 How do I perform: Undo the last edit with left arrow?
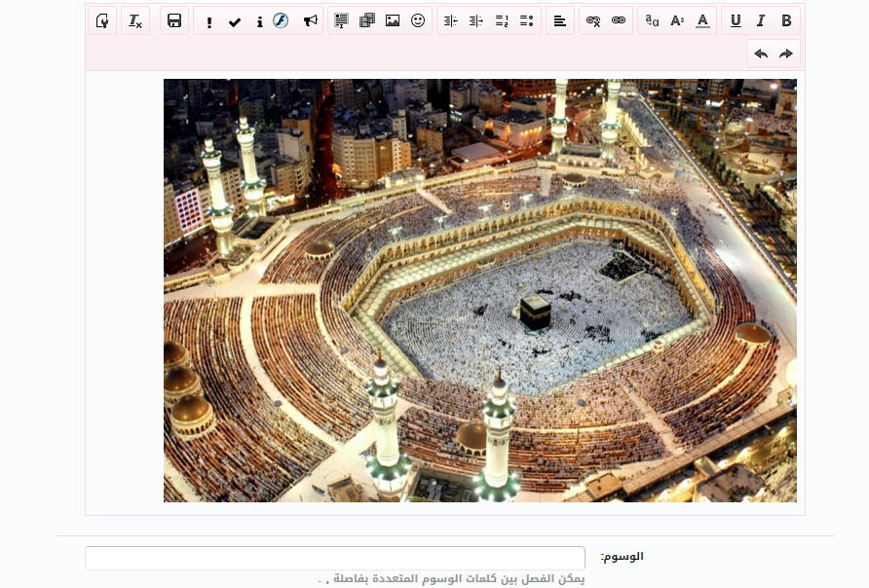click(x=761, y=54)
